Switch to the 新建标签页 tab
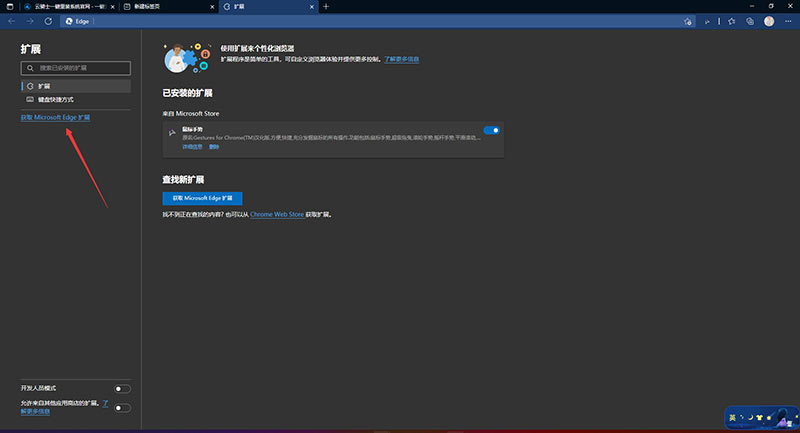The image size is (800, 433). coord(168,7)
